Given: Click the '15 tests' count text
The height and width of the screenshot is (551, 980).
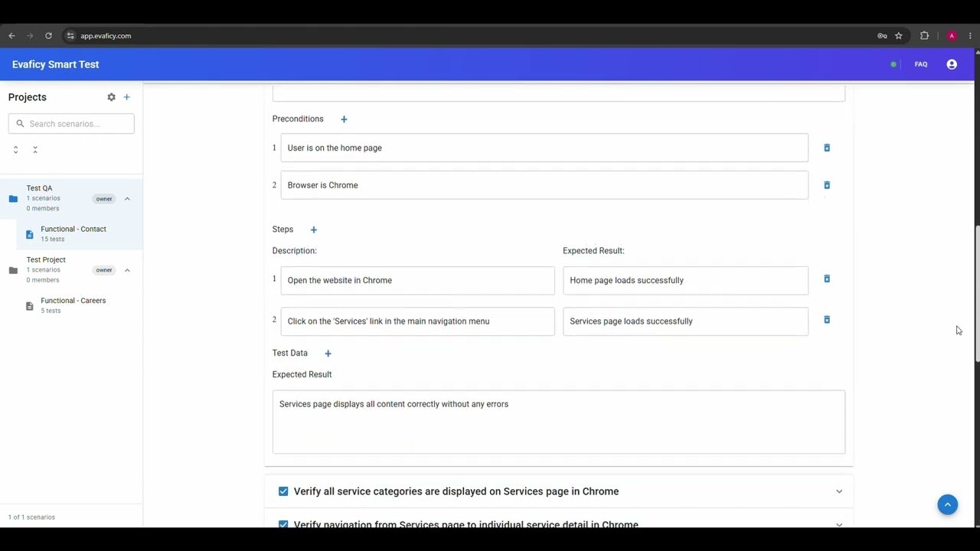Looking at the screenshot, I should click(53, 240).
